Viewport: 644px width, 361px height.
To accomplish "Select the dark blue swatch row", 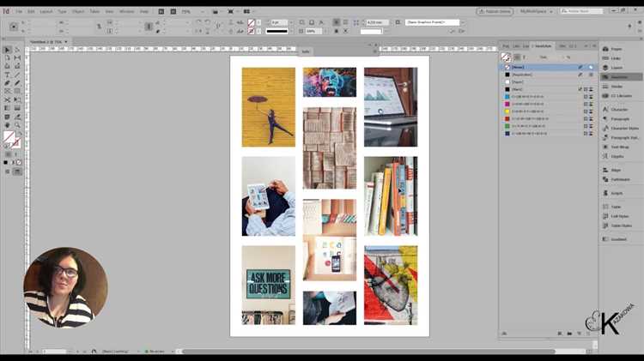I will pos(548,134).
